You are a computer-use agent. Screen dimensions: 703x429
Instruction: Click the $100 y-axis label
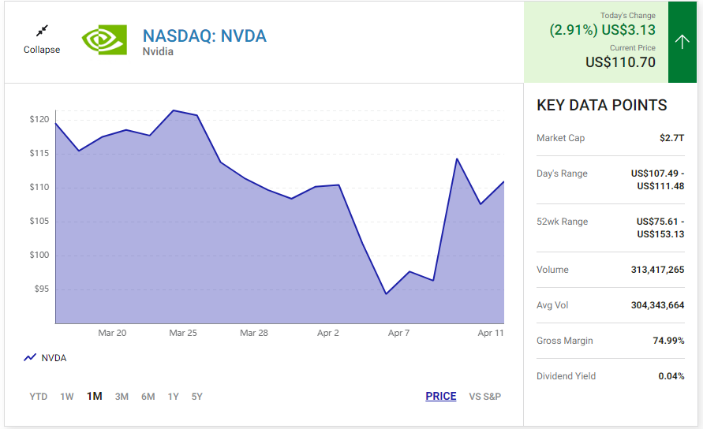pyautogui.click(x=39, y=255)
